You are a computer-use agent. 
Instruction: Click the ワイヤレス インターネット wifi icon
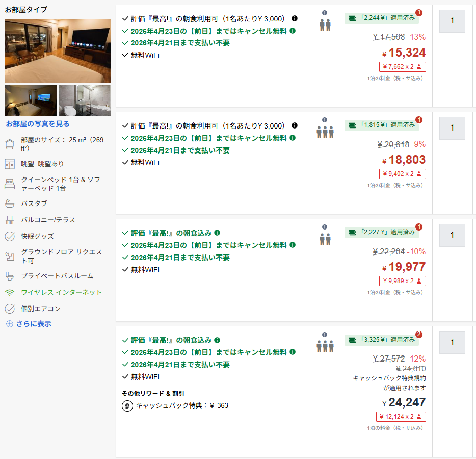pos(10,293)
